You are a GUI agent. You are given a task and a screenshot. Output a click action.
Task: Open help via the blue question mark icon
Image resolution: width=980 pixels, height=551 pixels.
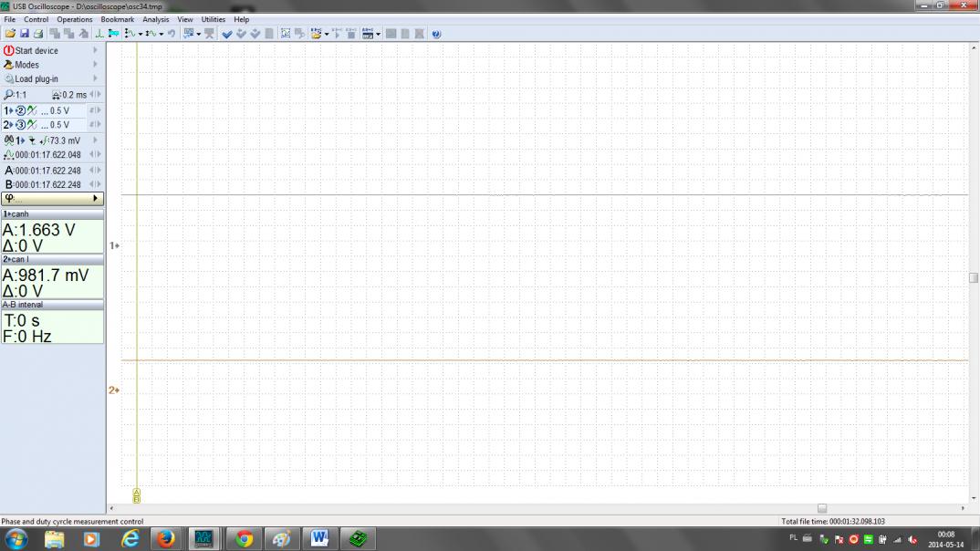click(436, 34)
